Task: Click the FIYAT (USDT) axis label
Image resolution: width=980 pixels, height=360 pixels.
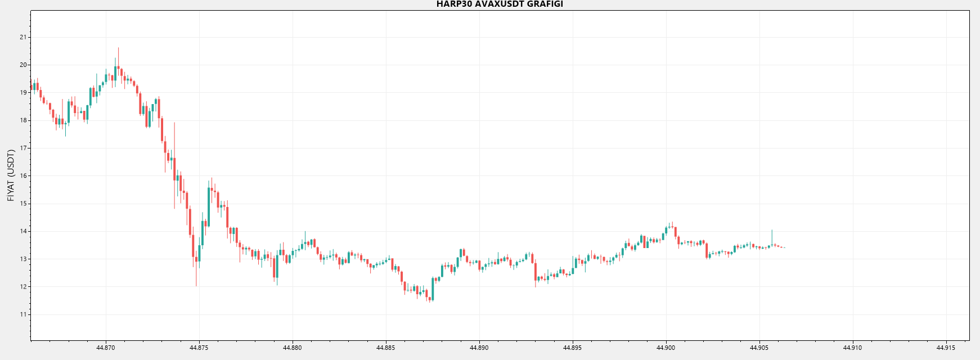Action: tap(11, 175)
